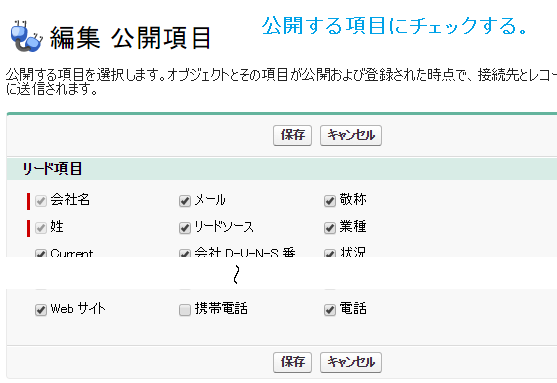Uncheck the Web サイト checkbox

(41, 310)
